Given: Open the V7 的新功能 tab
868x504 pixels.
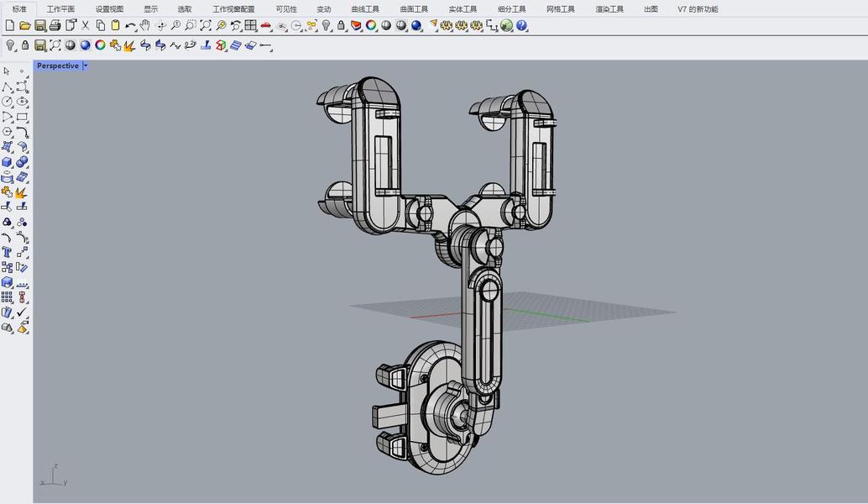Looking at the screenshot, I should pyautogui.click(x=698, y=9).
